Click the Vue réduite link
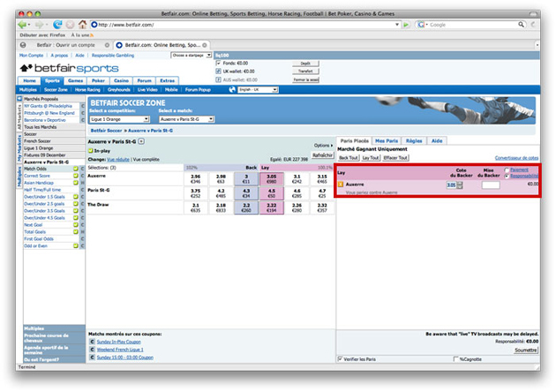This screenshot has width=556, height=392. coord(118,160)
